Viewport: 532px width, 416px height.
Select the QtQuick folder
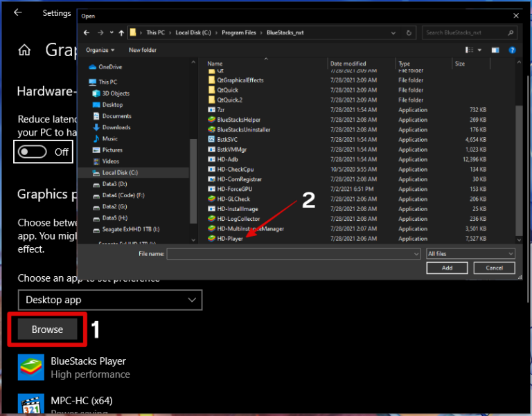pyautogui.click(x=222, y=90)
